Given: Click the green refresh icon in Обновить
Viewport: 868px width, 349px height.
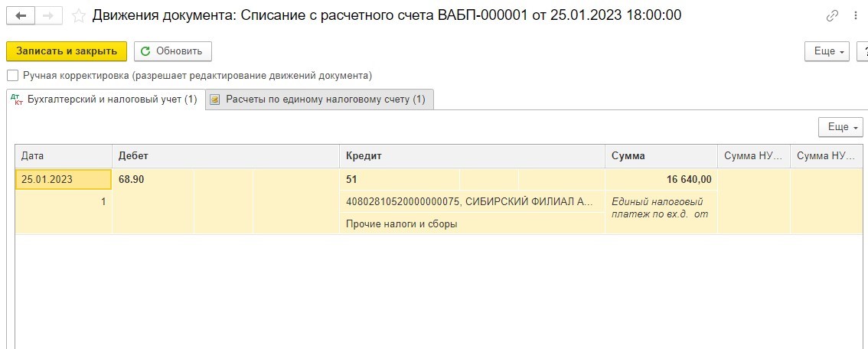Looking at the screenshot, I should (x=145, y=51).
